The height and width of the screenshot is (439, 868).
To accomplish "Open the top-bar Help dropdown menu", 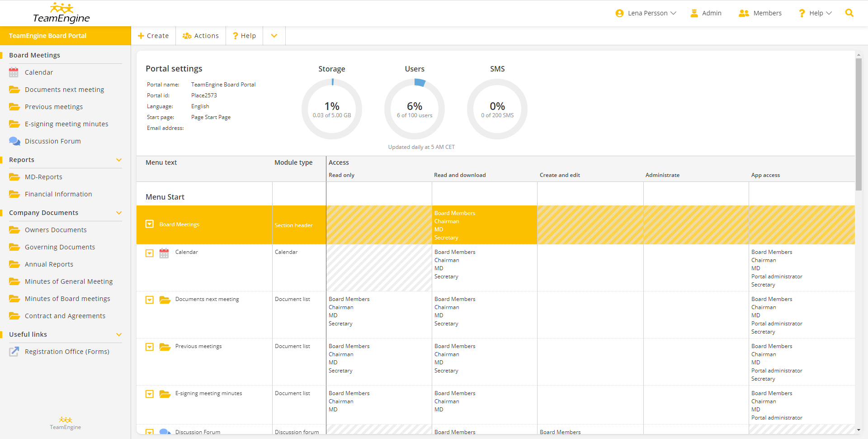I will pos(815,13).
